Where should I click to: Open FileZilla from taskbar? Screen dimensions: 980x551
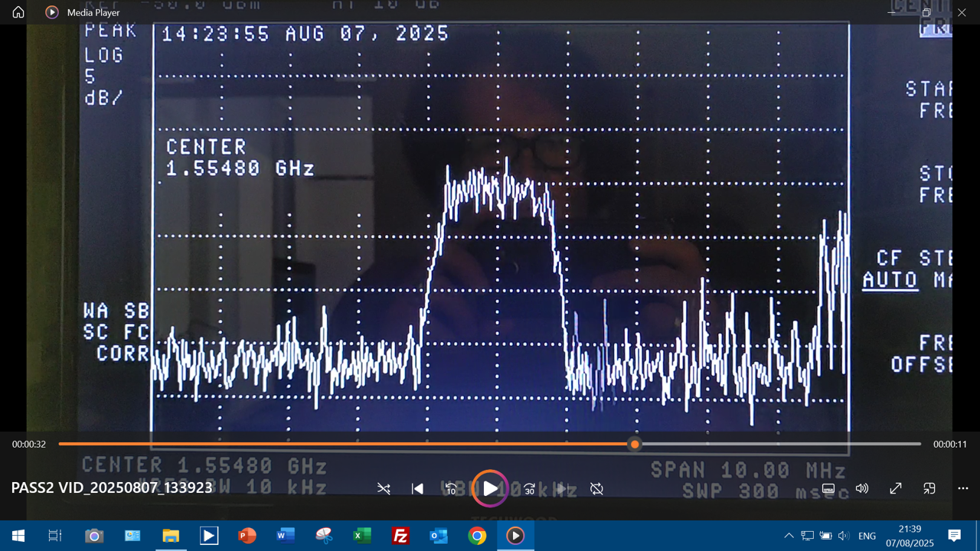pos(400,536)
